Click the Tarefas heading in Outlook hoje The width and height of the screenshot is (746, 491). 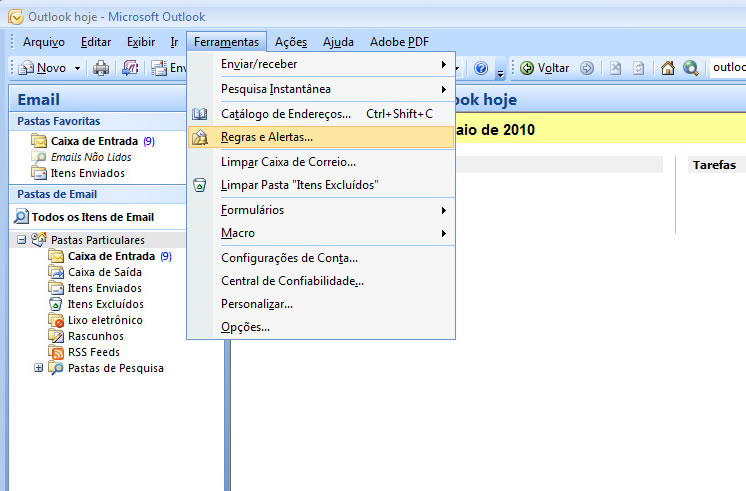[714, 165]
